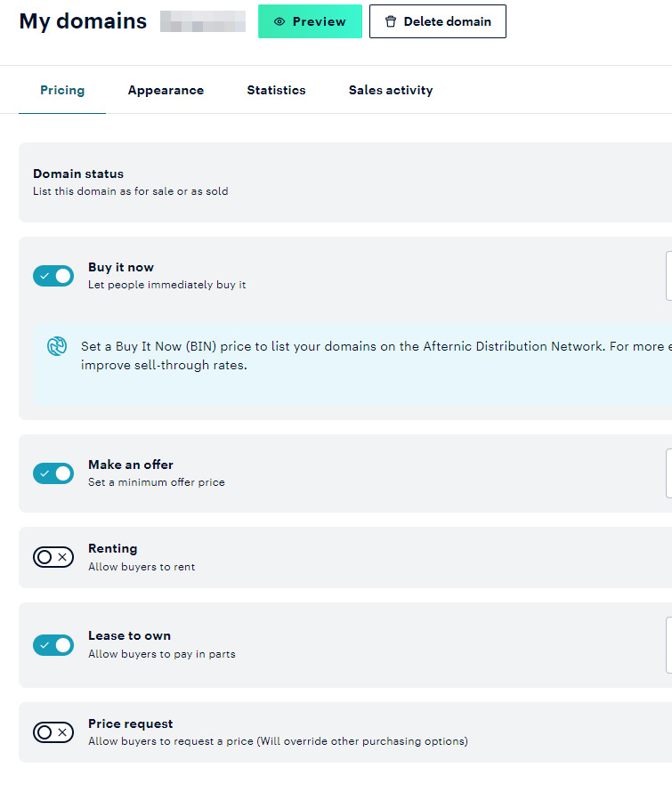
Task: Click the X mark in Price request switch
Action: pos(62,732)
